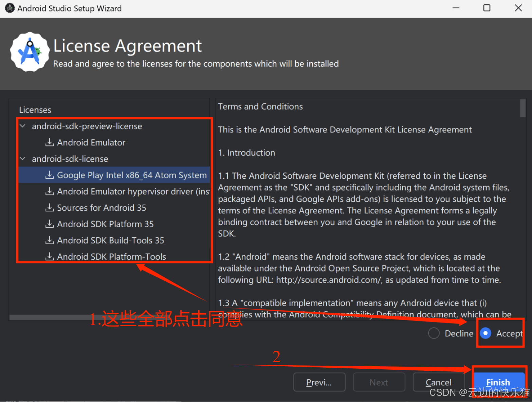Click the download icon beside Android Emulator

[50, 142]
